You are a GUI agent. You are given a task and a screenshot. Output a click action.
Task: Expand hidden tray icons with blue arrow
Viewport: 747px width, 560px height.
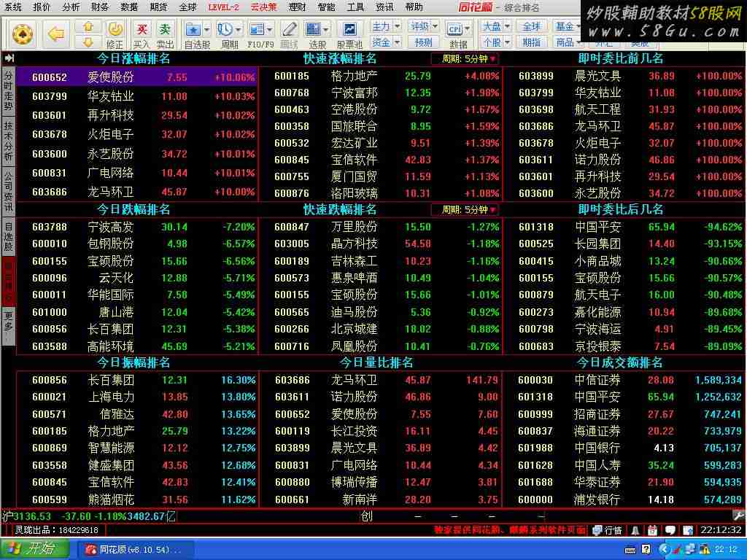click(x=665, y=550)
